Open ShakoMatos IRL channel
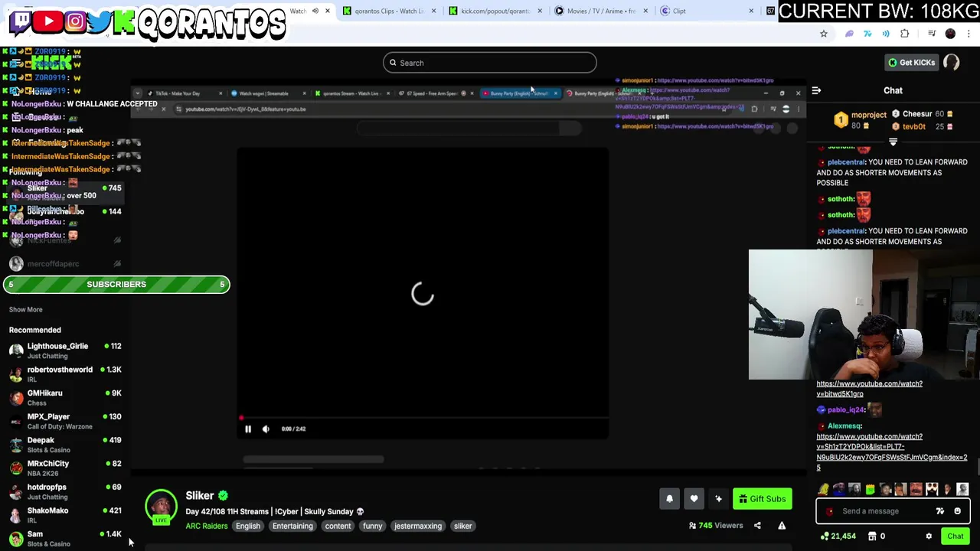Screen dimensions: 980x551 tap(65, 515)
